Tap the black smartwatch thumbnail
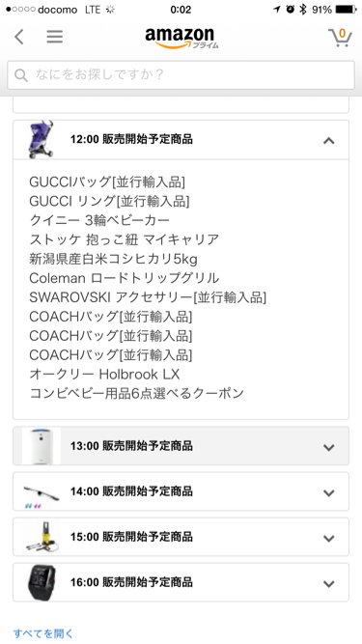The image size is (362, 644). pyautogui.click(x=42, y=582)
